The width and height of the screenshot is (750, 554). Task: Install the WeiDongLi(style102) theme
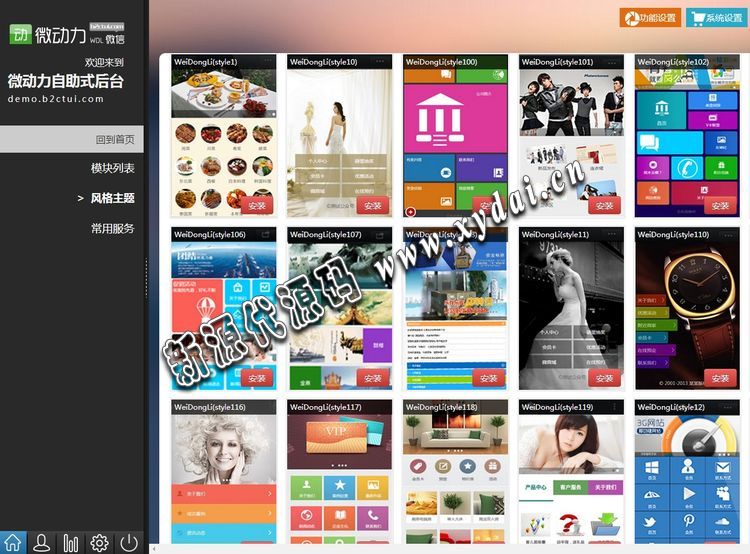(719, 206)
